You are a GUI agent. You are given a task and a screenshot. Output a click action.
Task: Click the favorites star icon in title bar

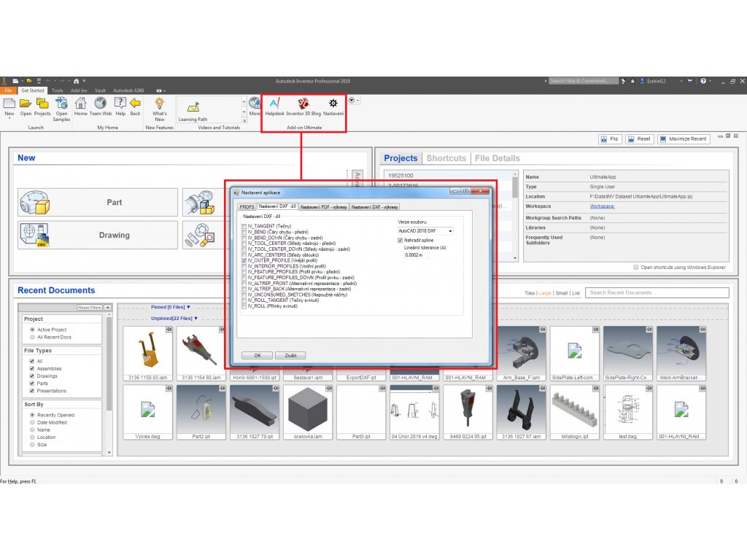tap(632, 82)
